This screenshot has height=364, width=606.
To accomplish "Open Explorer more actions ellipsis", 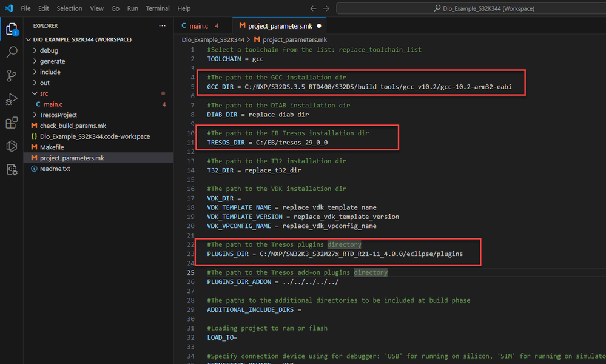I will click(163, 26).
